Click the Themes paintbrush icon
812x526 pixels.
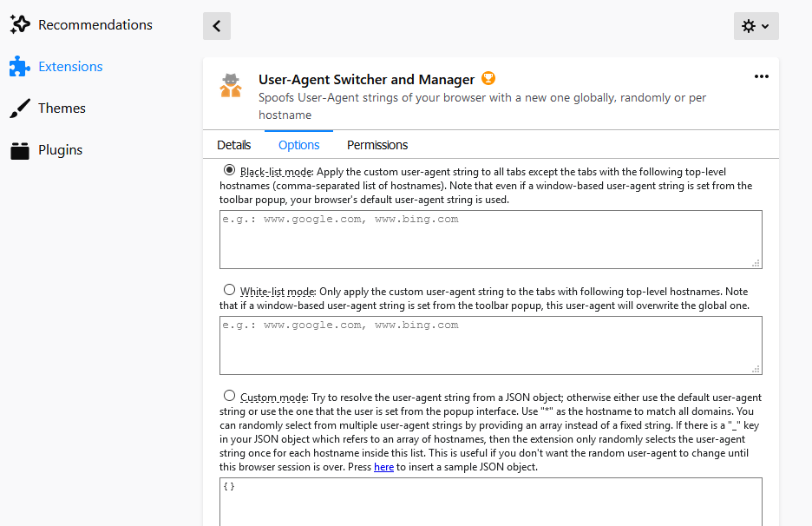coord(20,108)
